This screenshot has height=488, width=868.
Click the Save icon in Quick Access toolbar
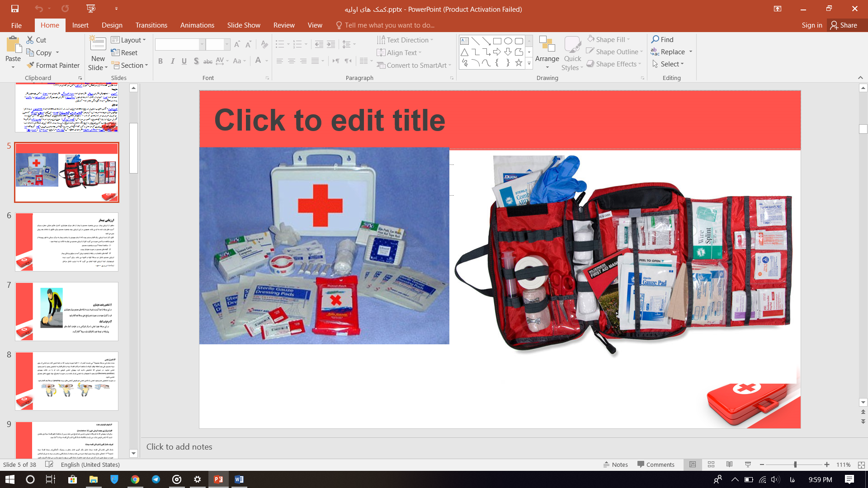click(x=14, y=9)
